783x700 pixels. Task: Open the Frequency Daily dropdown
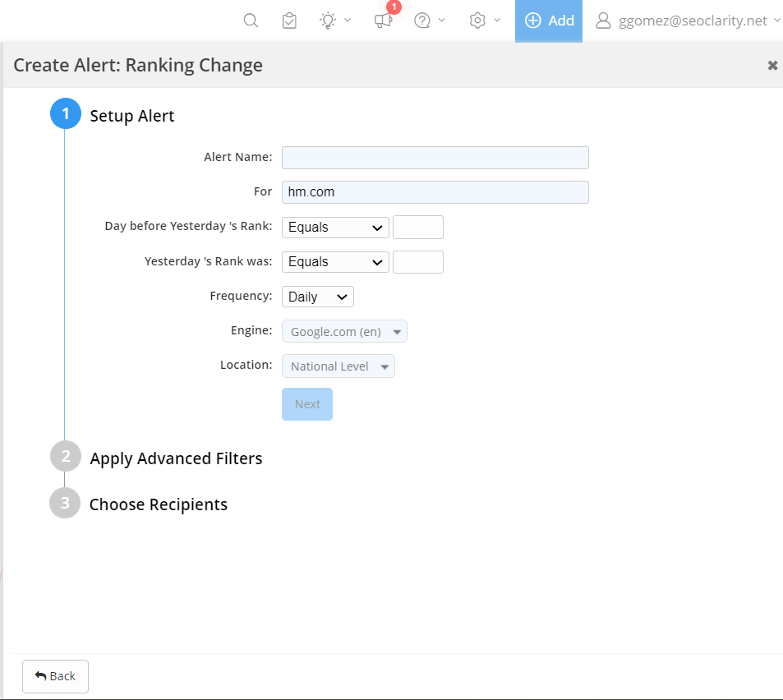[x=317, y=297]
